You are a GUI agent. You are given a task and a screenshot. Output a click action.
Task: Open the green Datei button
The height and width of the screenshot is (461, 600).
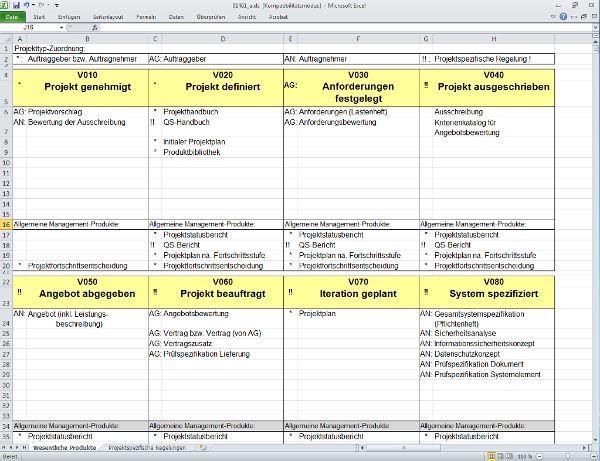13,17
